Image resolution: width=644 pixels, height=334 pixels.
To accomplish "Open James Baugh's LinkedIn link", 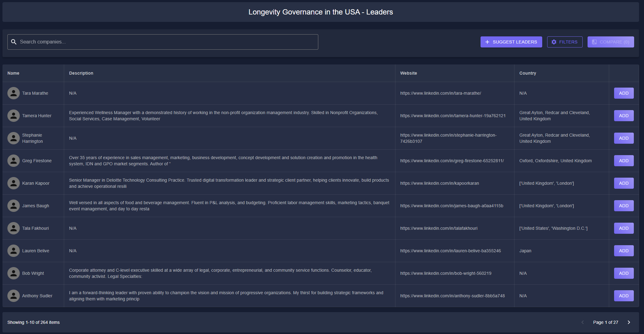I will click(452, 206).
